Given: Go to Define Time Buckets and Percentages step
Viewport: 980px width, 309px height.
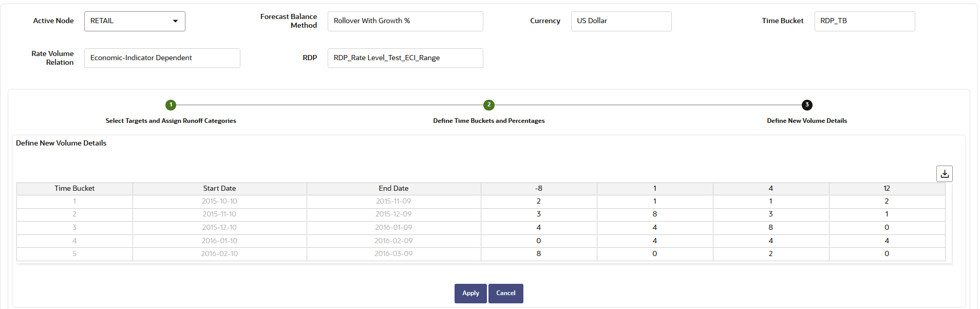Looking at the screenshot, I should coord(489,121).
